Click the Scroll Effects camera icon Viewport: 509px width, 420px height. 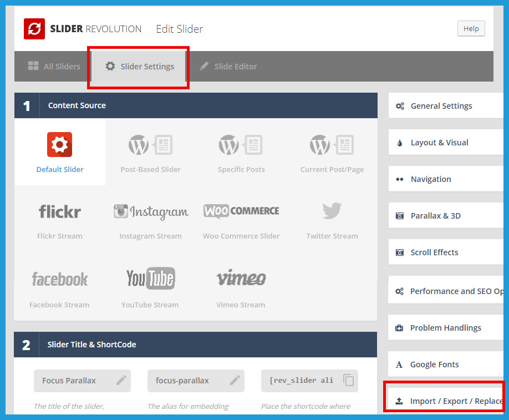(400, 252)
